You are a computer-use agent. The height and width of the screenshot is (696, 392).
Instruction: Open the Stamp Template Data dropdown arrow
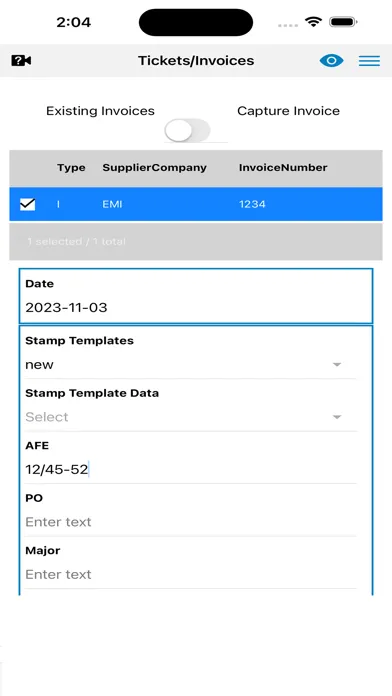(337, 417)
